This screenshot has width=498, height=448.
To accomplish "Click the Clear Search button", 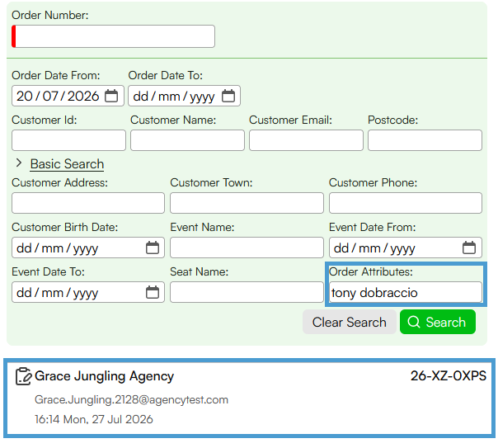I will tap(350, 322).
